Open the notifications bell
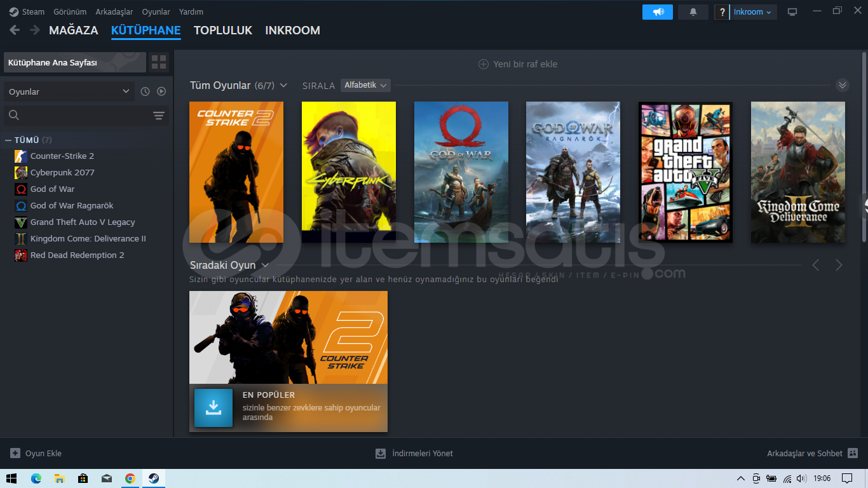 tap(693, 11)
